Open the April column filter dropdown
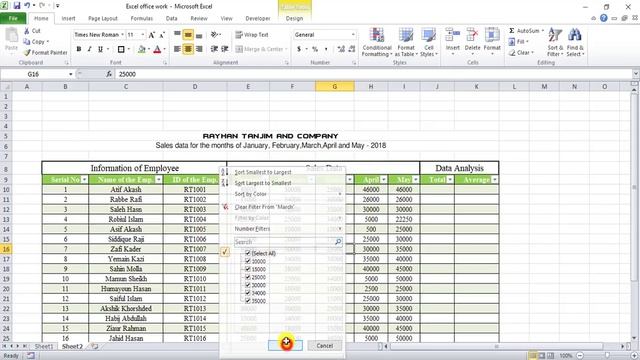640x360 pixels. pyautogui.click(x=383, y=180)
